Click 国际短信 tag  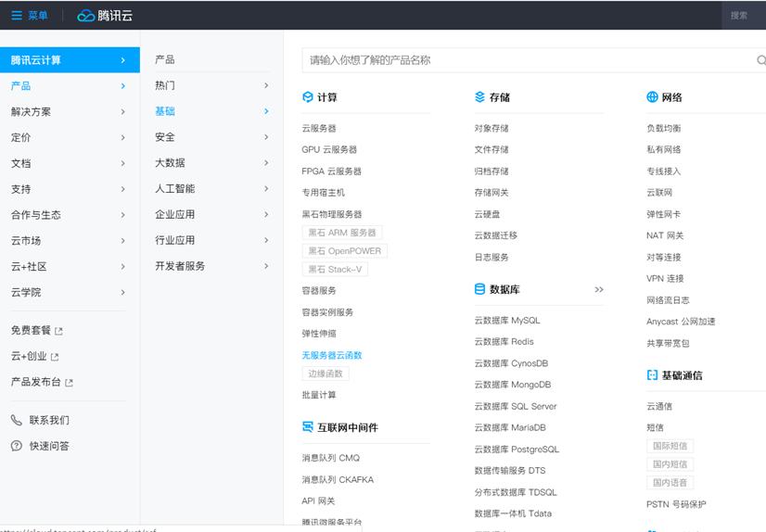click(x=670, y=446)
